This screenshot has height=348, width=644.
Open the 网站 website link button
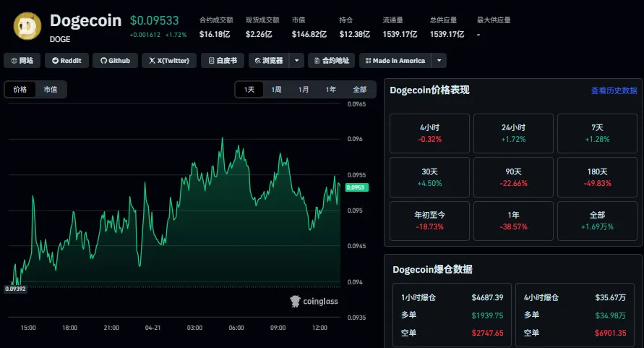(22, 61)
